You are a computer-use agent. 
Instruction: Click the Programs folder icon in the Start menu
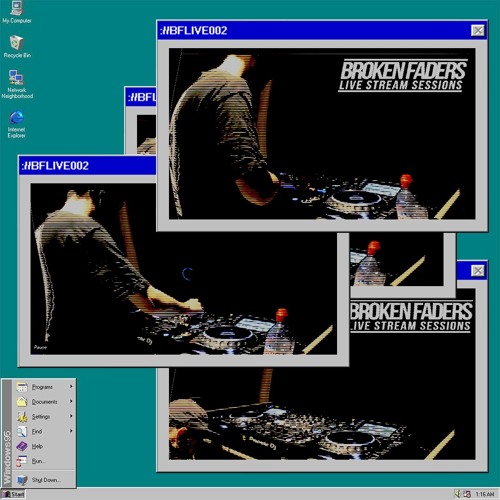22,387
